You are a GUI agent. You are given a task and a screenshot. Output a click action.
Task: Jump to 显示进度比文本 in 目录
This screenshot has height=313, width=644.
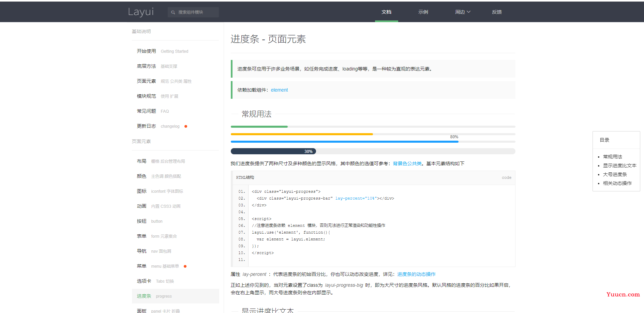(x=620, y=166)
